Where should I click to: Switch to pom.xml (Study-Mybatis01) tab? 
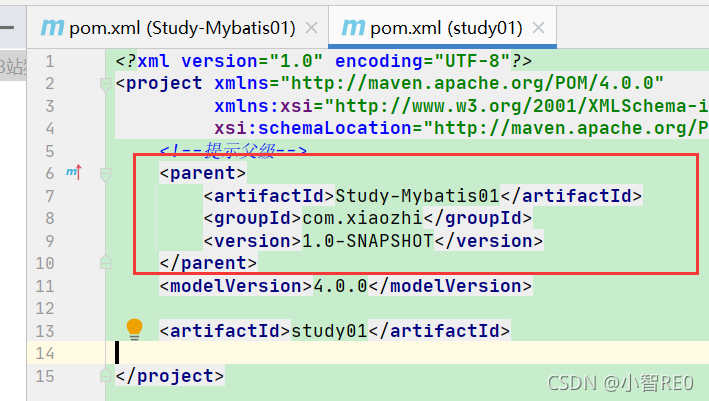[x=177, y=28]
